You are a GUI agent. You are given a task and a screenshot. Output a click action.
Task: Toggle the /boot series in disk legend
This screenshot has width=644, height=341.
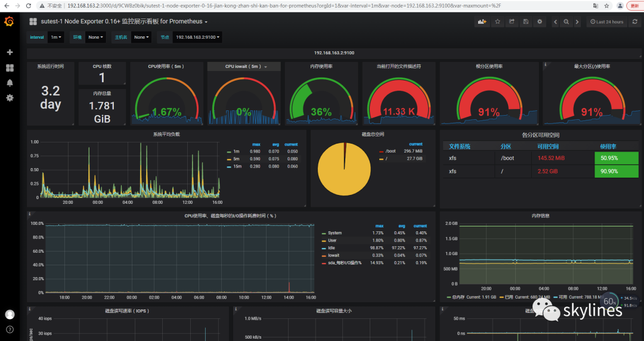(x=391, y=151)
